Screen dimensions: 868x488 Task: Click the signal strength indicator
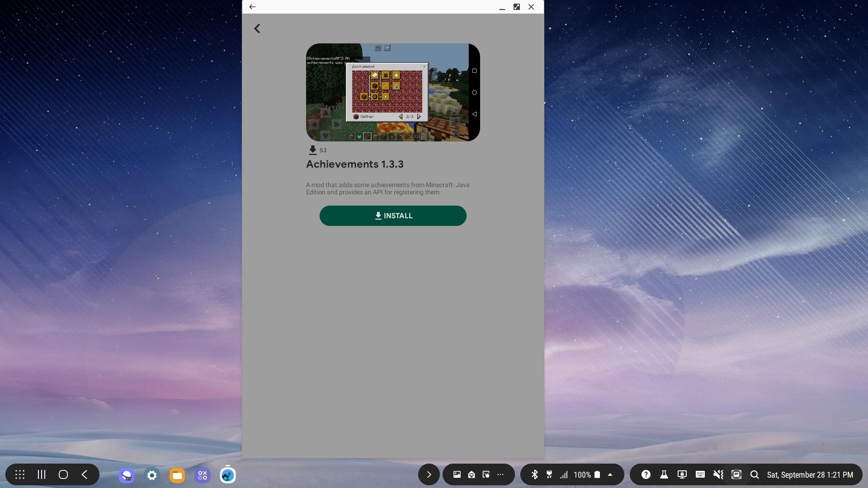pos(563,474)
